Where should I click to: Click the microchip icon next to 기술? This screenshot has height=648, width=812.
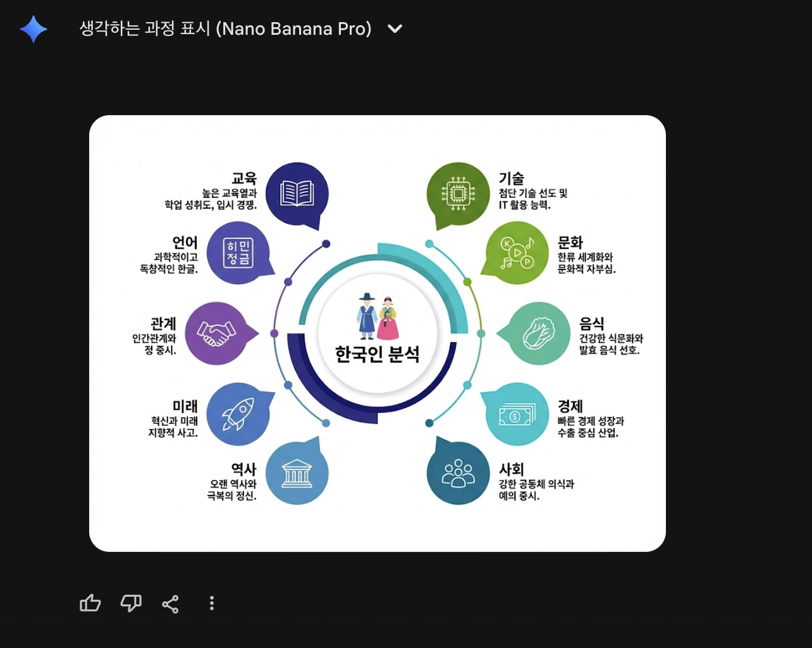coord(457,192)
